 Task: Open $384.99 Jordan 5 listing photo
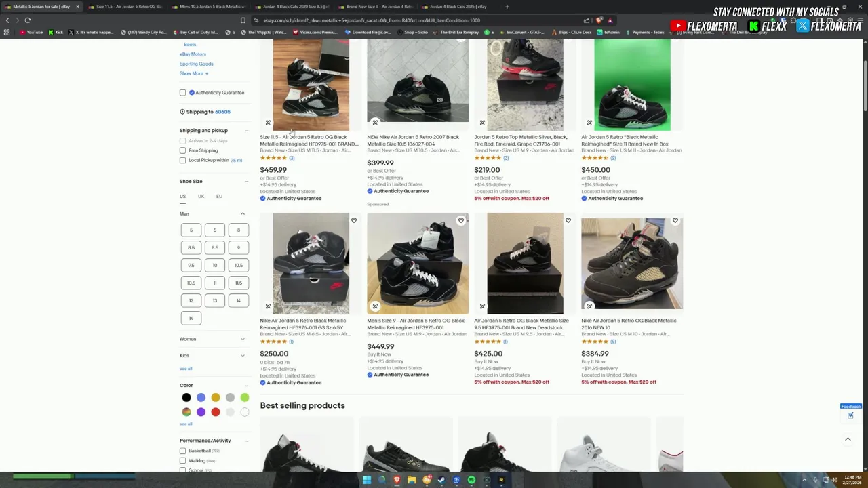coord(631,264)
